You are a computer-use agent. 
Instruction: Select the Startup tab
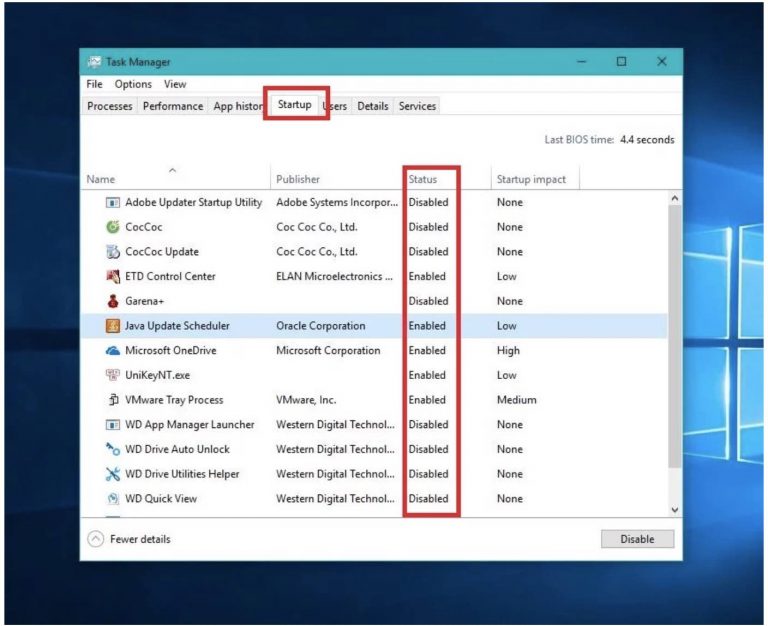[x=294, y=104]
